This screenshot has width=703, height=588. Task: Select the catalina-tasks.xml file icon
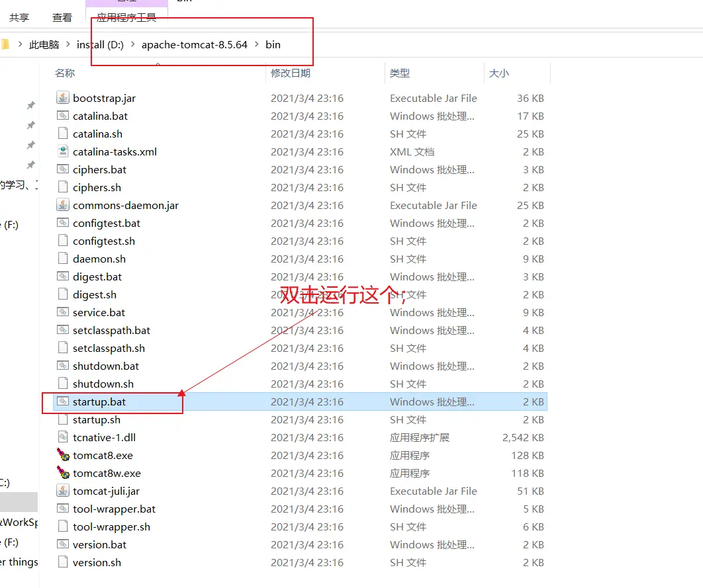63,151
